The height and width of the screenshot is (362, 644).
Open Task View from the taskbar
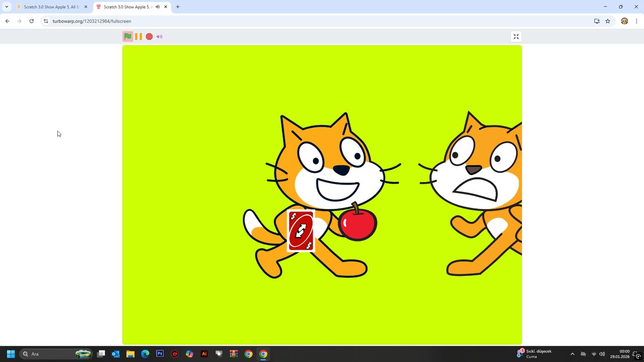(101, 354)
